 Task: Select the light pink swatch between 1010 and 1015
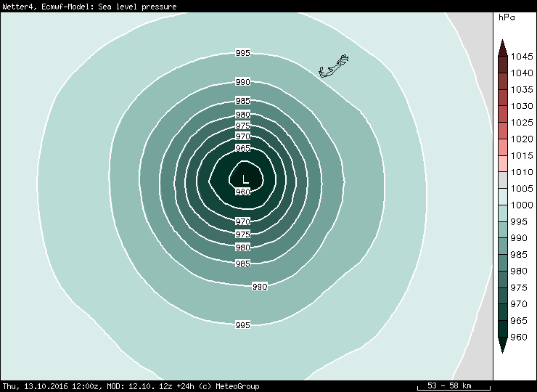pyautogui.click(x=502, y=164)
